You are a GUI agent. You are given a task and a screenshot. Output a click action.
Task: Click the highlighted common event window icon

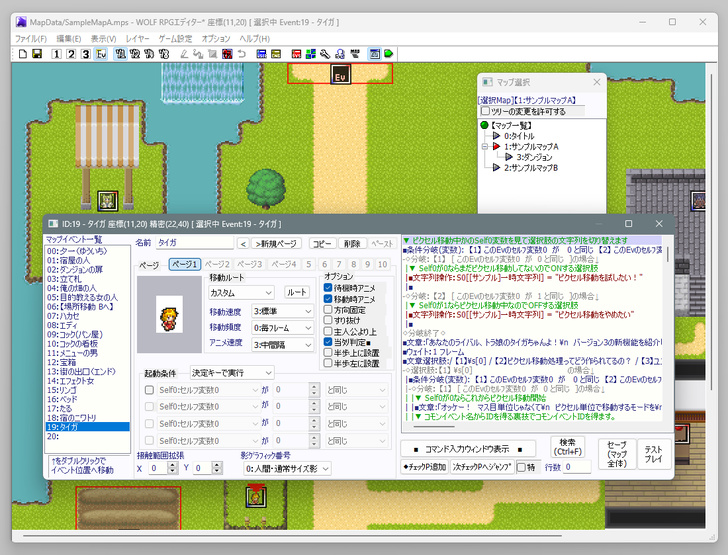click(x=374, y=54)
